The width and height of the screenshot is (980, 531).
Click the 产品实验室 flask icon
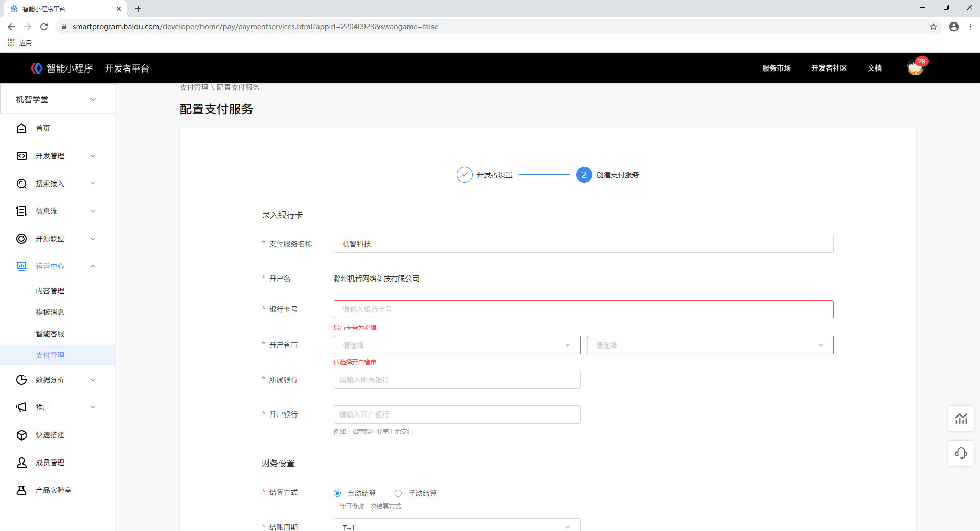21,490
